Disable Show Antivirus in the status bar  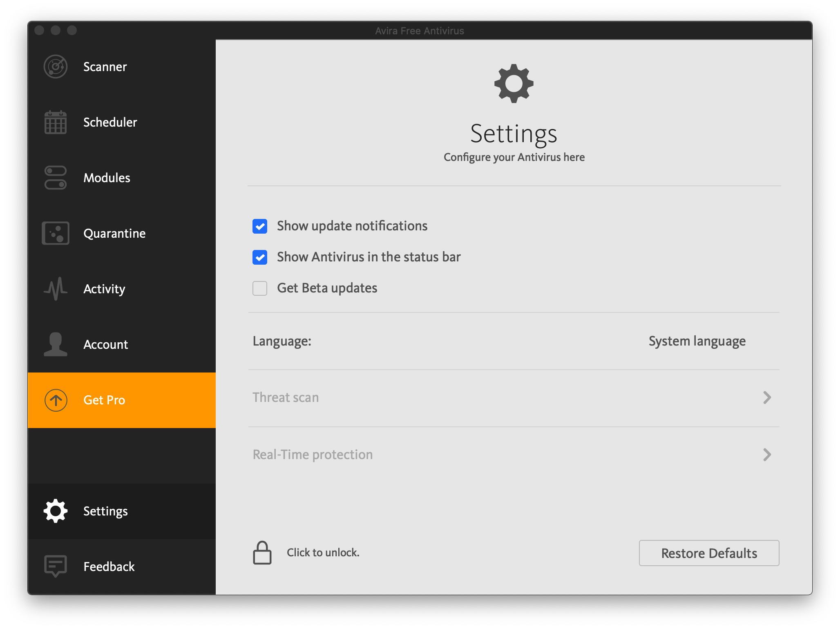[x=260, y=257]
